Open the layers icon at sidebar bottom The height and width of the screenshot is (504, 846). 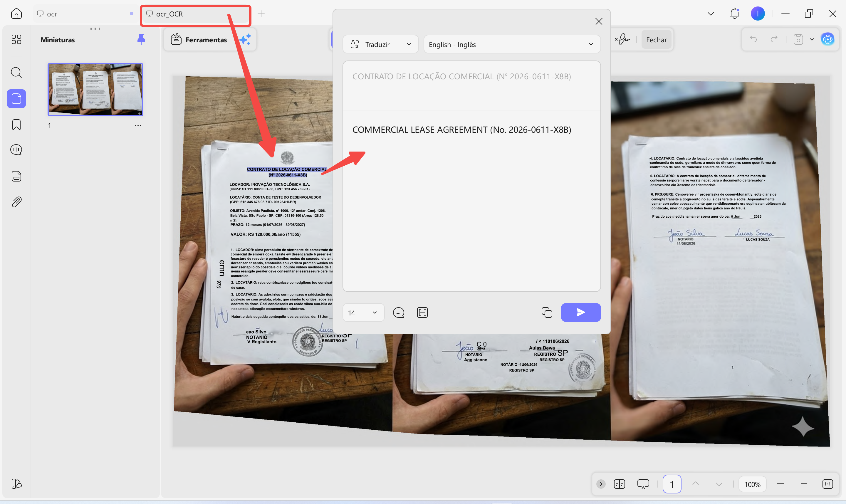16,484
